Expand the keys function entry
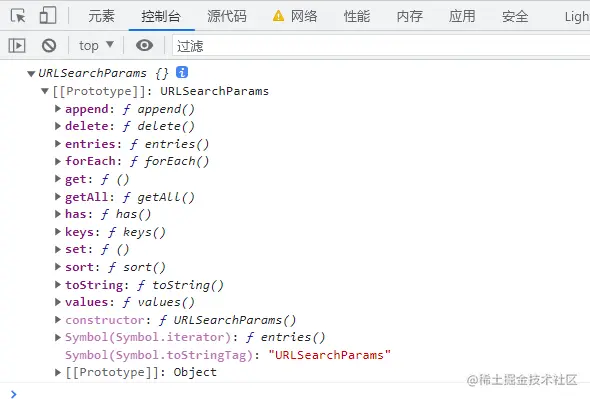This screenshot has width=590, height=399. 58,231
